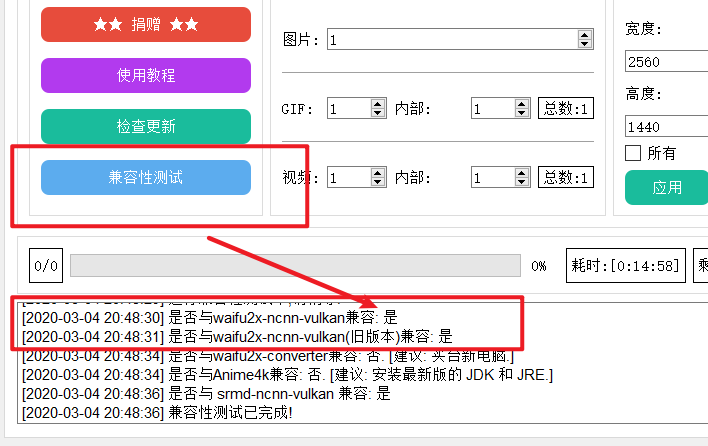The width and height of the screenshot is (708, 446).
Task: Click the red 捐赠 donate button
Action: pyautogui.click(x=146, y=24)
